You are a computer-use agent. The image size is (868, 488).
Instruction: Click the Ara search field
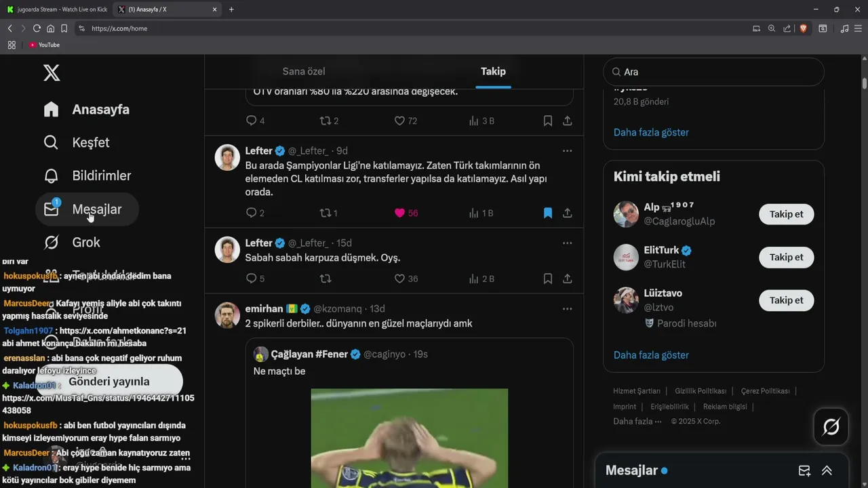(713, 72)
